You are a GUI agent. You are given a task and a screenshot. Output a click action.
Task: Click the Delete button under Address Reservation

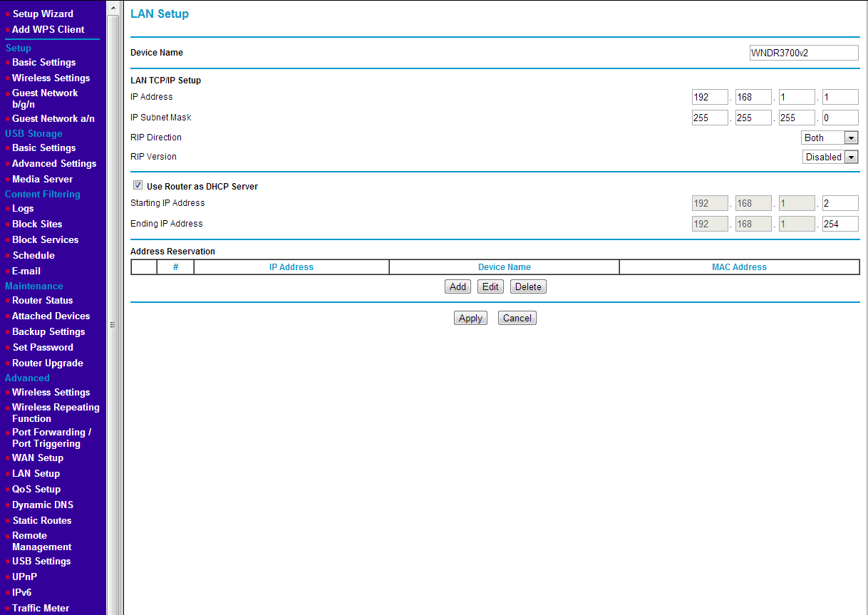(527, 286)
